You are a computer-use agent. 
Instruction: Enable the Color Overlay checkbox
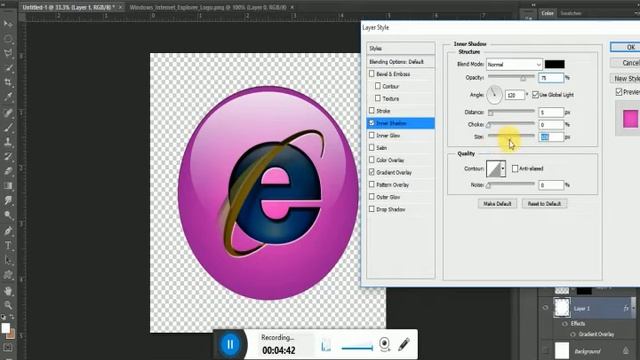(x=371, y=160)
